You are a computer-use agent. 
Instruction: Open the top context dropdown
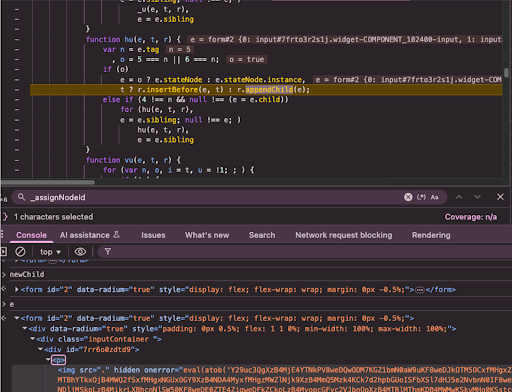click(x=50, y=252)
